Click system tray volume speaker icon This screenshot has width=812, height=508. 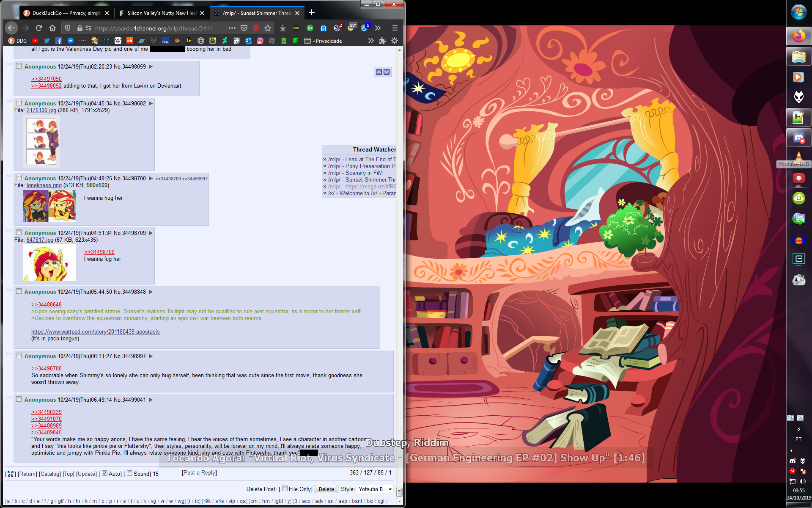(x=803, y=481)
